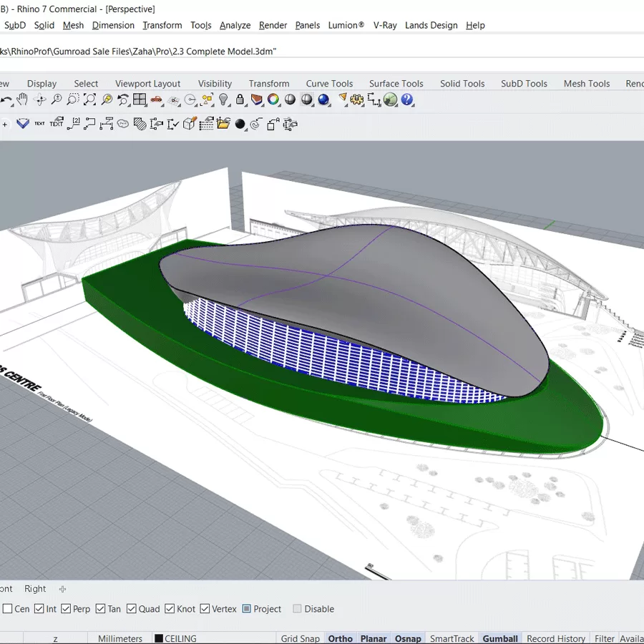Select the Pan view hand tool
Image resolution: width=644 pixels, height=644 pixels.
(21, 99)
